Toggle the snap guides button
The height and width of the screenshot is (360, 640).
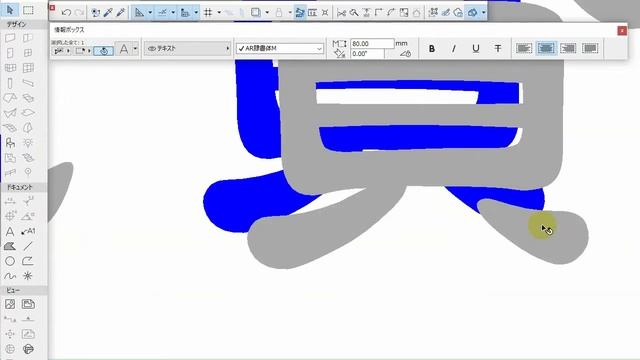coord(162,13)
